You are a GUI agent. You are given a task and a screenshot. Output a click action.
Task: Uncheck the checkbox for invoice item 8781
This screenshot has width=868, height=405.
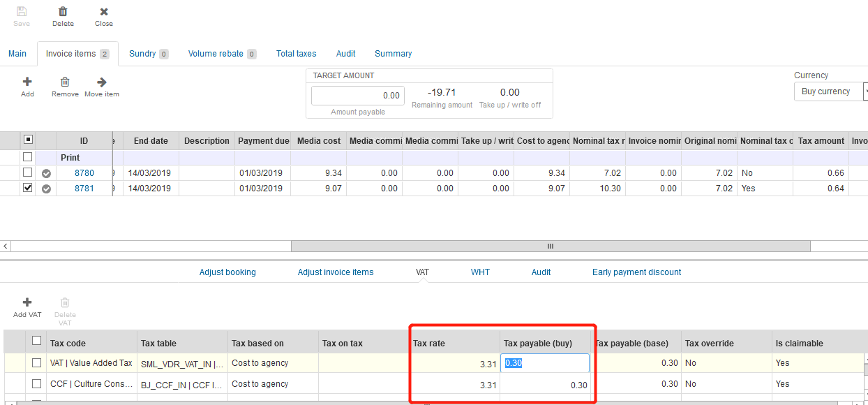coord(28,188)
